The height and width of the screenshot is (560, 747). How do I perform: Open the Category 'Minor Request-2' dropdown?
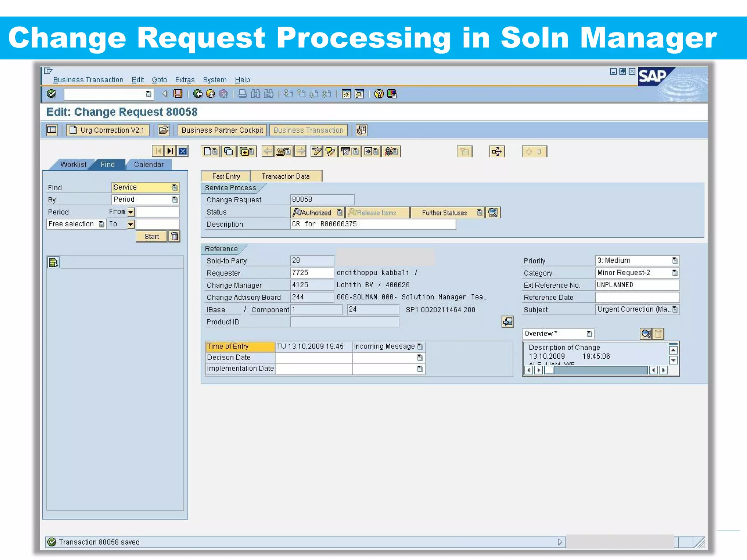tap(675, 273)
